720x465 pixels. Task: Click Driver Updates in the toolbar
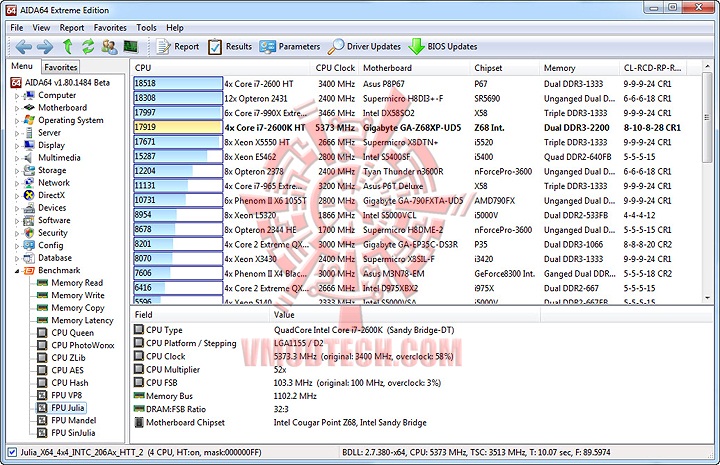(365, 46)
